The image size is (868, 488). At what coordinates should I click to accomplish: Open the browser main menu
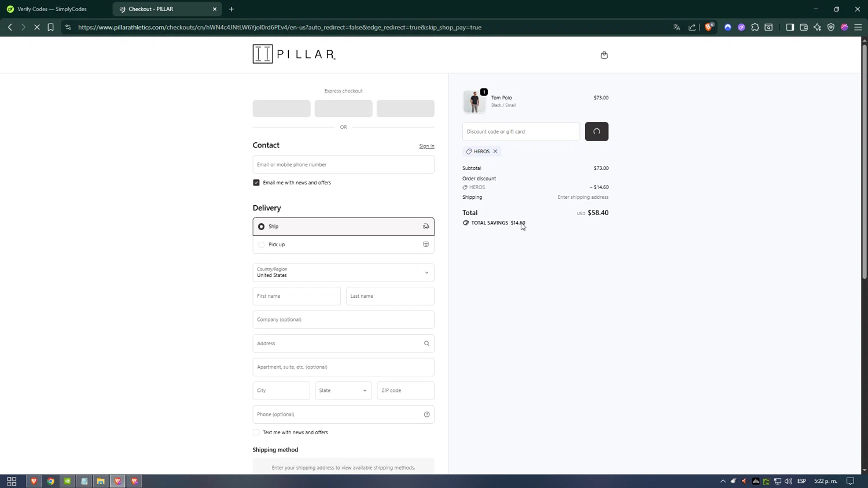tap(858, 27)
